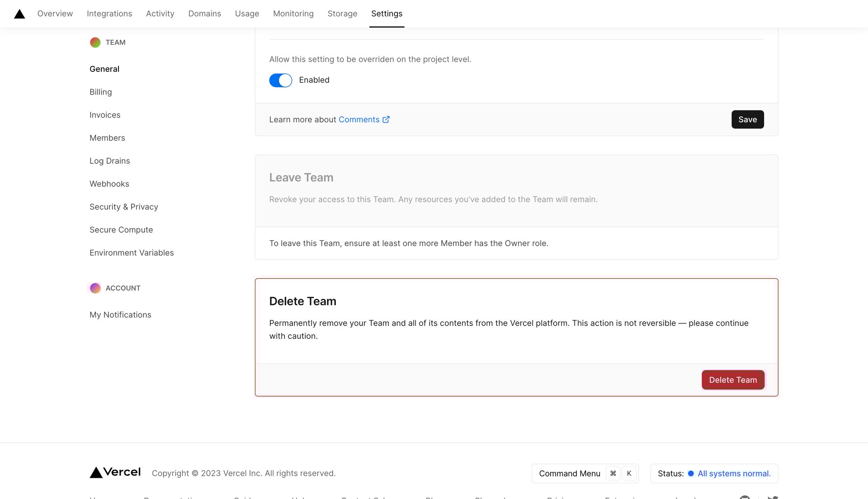Click the Vercel footer logo
This screenshot has width=868, height=499.
pyautogui.click(x=115, y=473)
